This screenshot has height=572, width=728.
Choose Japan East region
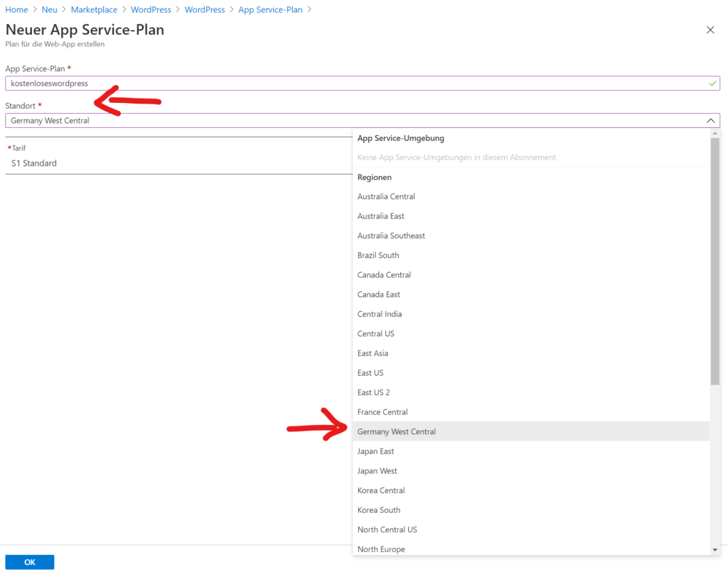tap(531, 451)
